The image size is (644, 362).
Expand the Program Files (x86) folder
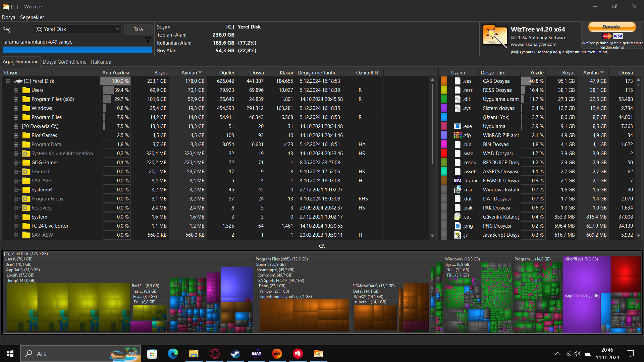click(16, 99)
